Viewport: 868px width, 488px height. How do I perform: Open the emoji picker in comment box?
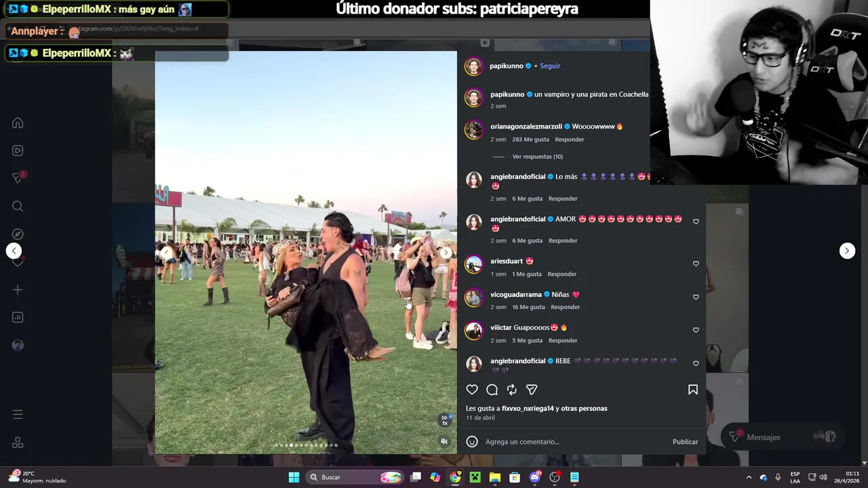point(472,442)
